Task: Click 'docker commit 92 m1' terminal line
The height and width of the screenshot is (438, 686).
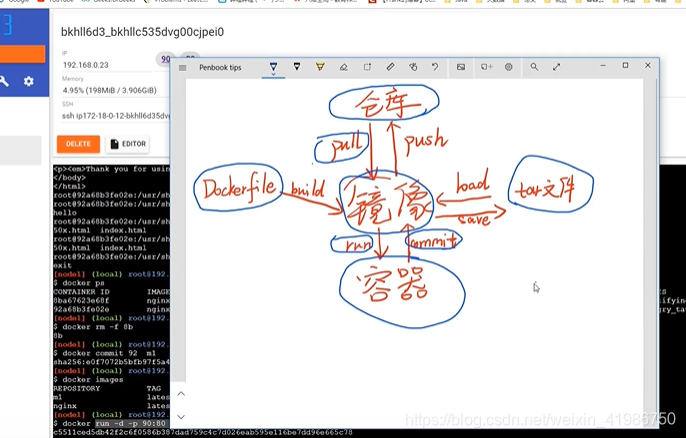Action: coord(105,353)
